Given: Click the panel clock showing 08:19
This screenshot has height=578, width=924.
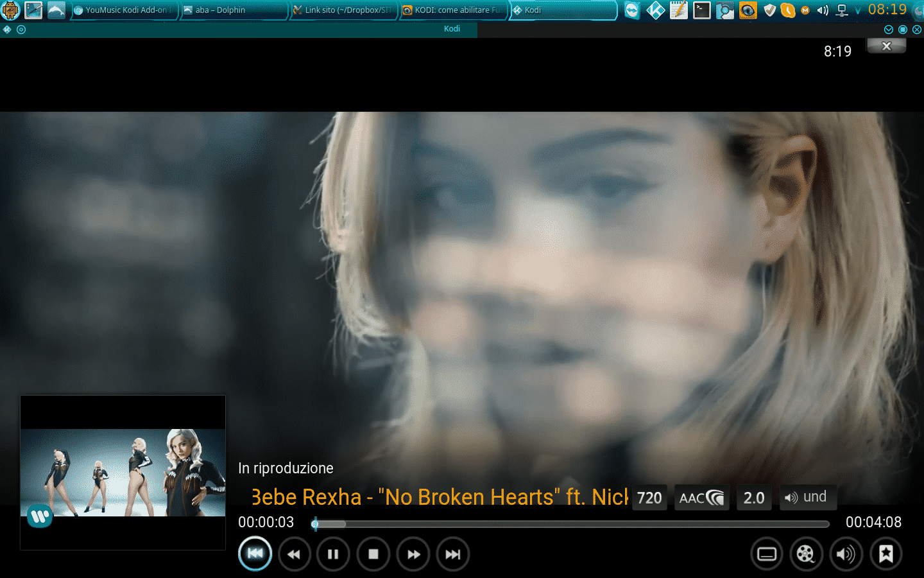Looking at the screenshot, I should 887,10.
